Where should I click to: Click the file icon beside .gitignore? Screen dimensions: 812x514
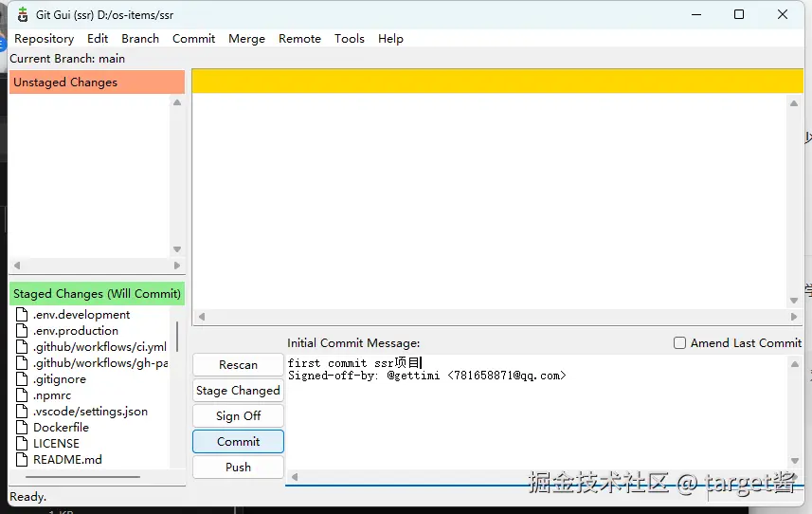click(22, 378)
